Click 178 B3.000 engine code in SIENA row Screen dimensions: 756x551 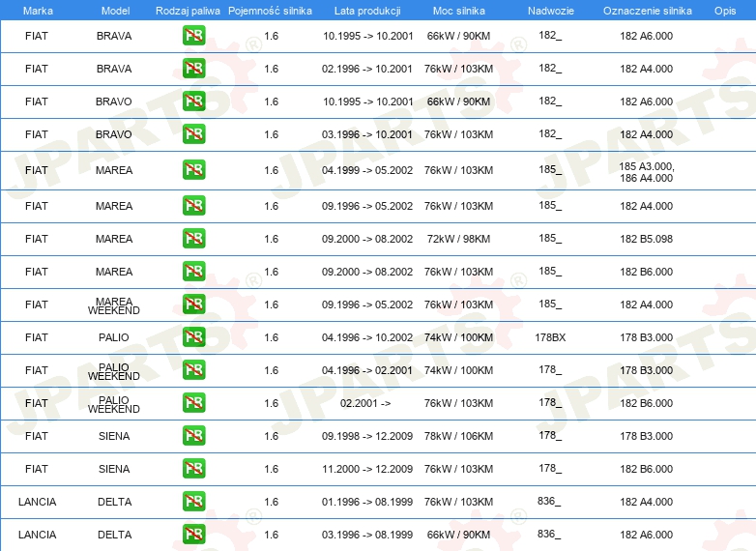coord(646,436)
